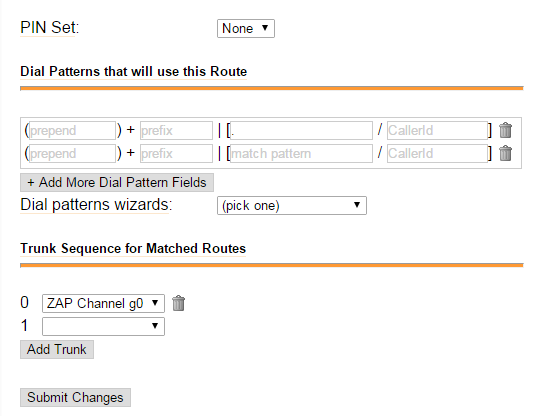This screenshot has width=557, height=416.
Task: Click the Dial patterns wizards label
Action: click(96, 205)
